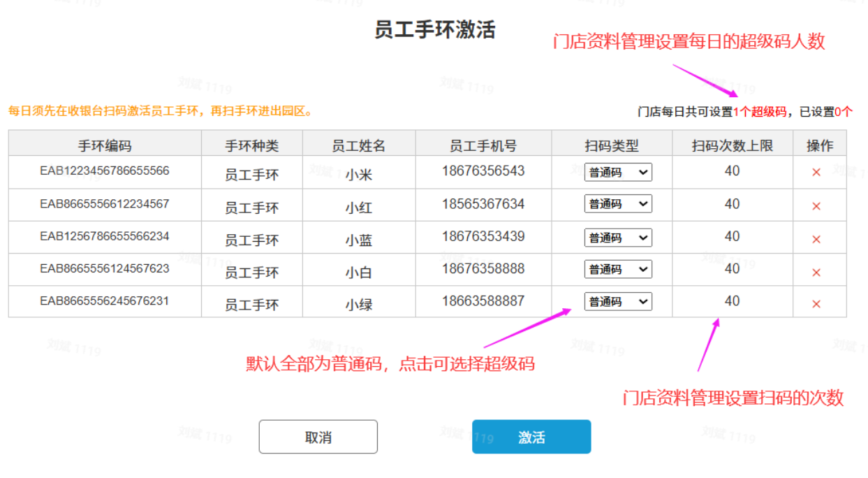The width and height of the screenshot is (868, 478).
Task: Click the 扫码类型 column header
Action: (x=612, y=145)
